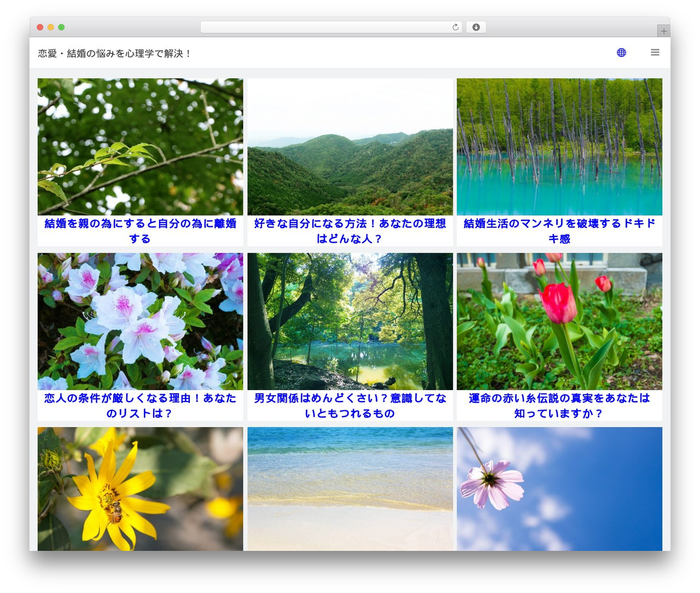Open the site title 恋愛・結婚の悩みを心理学で解決！

tap(114, 54)
